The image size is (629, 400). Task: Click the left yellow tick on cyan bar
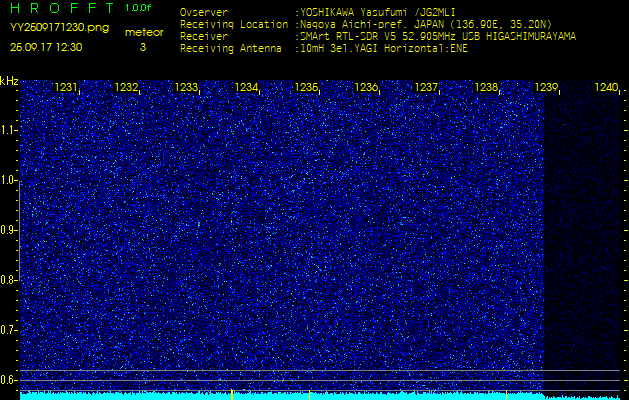(x=232, y=394)
